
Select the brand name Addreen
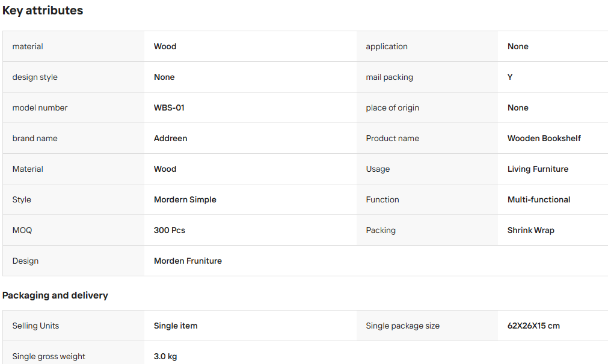click(171, 138)
